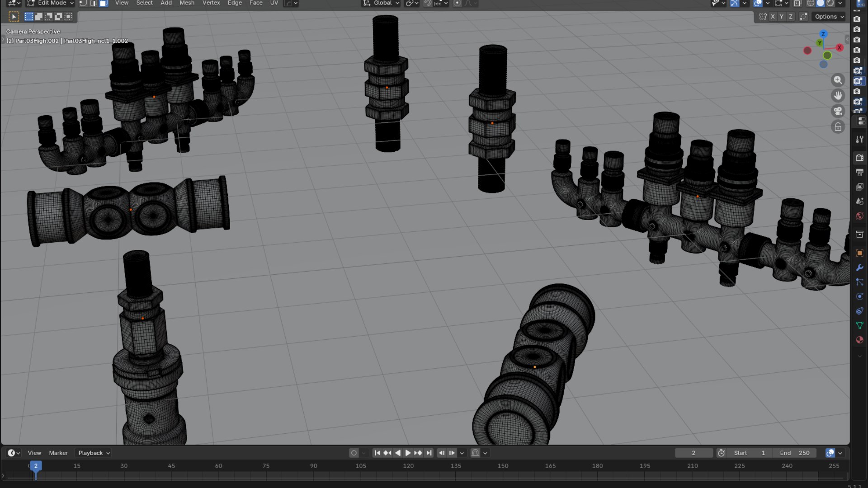
Task: Open the Playback dropdown in timeline
Action: point(94,453)
